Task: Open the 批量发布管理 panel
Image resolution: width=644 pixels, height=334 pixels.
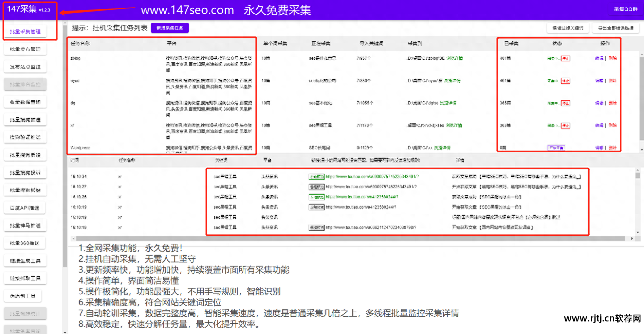Action: click(x=25, y=49)
